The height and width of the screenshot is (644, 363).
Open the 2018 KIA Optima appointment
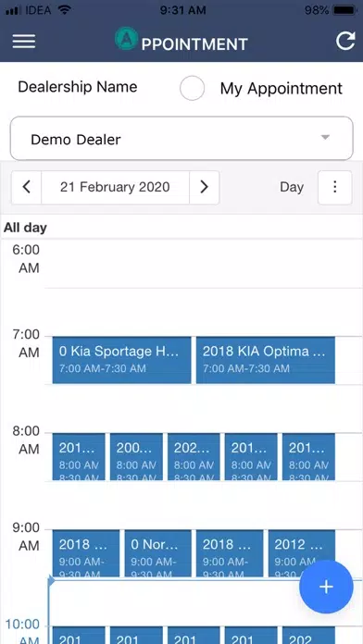coord(266,360)
